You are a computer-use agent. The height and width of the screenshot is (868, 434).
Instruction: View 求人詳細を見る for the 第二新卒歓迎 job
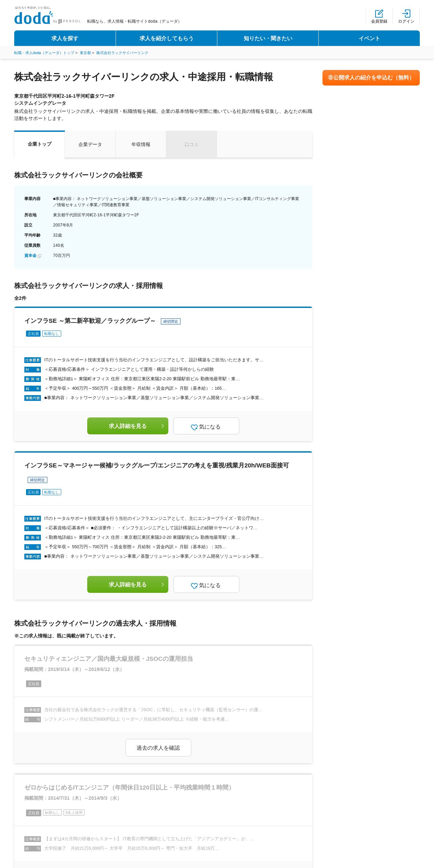pos(128,426)
